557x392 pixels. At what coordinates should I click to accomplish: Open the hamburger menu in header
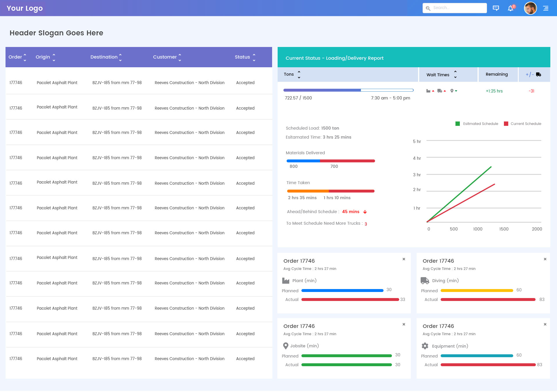point(545,8)
